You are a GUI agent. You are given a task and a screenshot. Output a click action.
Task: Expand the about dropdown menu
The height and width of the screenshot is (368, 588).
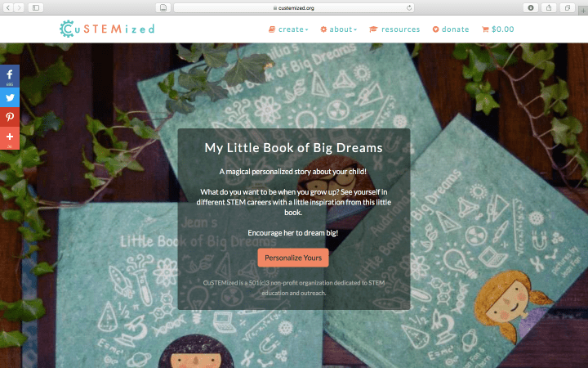coord(339,29)
